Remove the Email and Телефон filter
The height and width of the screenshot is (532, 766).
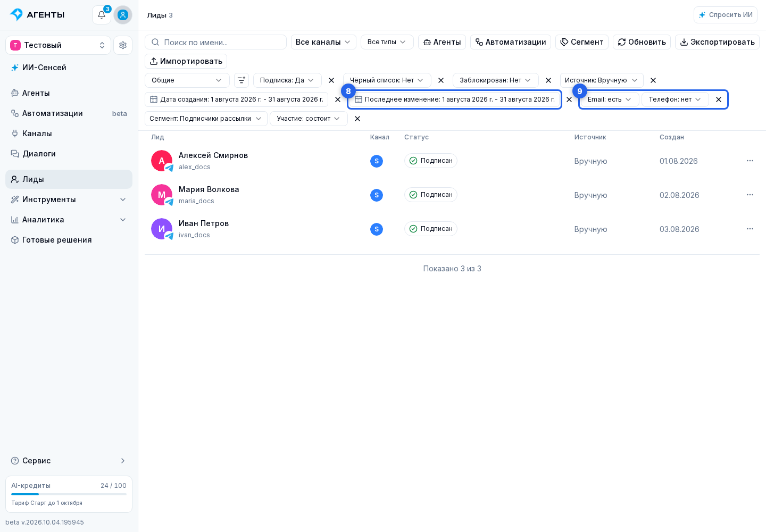pyautogui.click(x=719, y=99)
